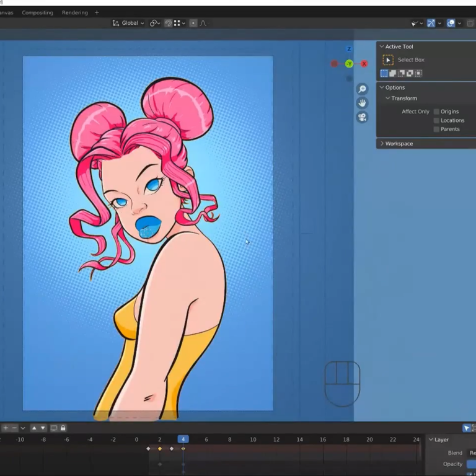The image size is (476, 476).
Task: Enable the Parents checkbox
Action: tap(436, 129)
